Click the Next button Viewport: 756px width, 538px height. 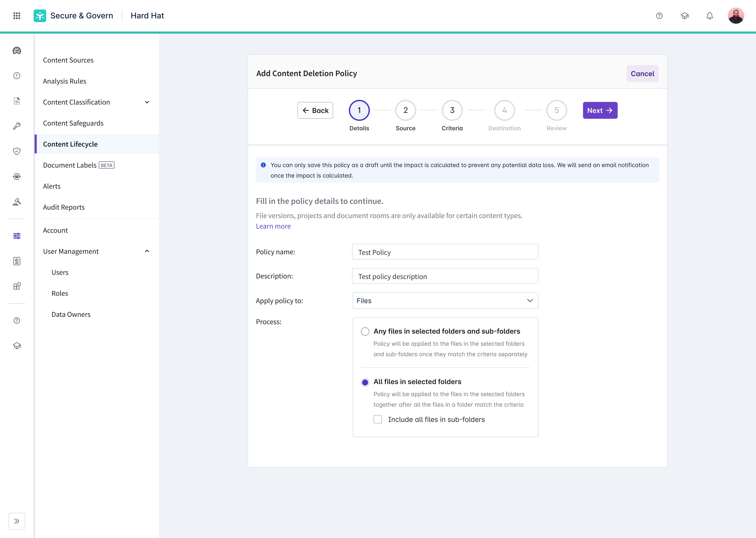coord(600,110)
